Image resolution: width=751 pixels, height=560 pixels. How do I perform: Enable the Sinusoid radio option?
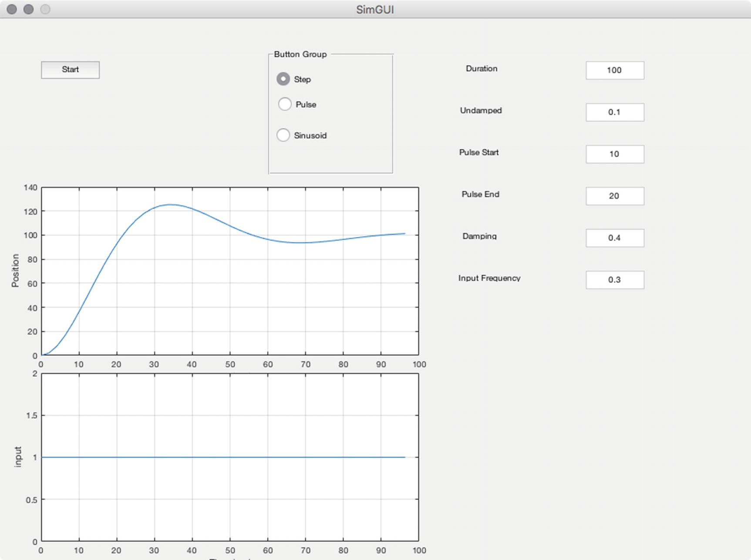pyautogui.click(x=283, y=135)
